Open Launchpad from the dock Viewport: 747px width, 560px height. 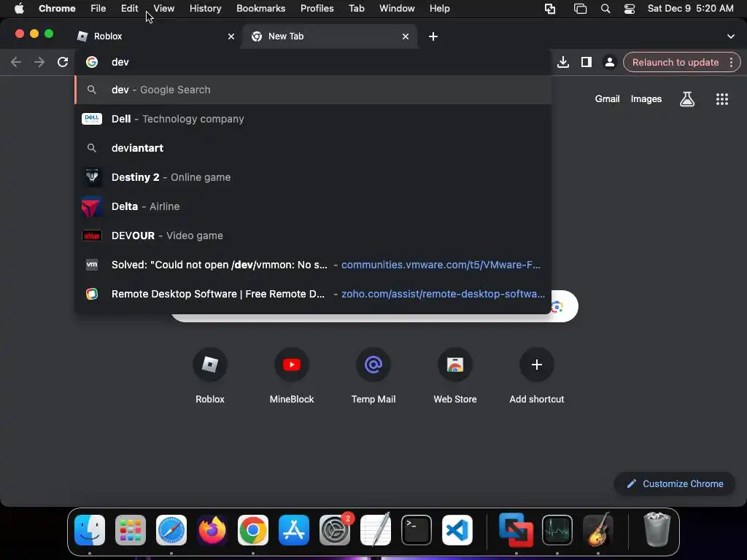131,530
